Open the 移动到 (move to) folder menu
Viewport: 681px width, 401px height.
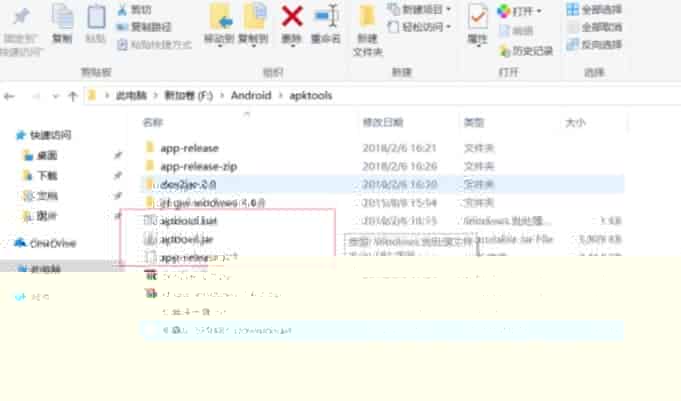(219, 25)
